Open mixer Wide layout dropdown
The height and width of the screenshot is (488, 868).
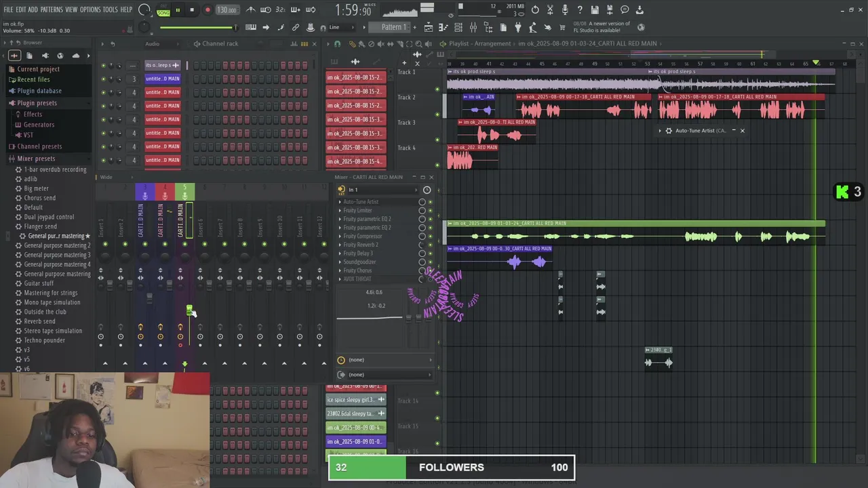point(106,177)
